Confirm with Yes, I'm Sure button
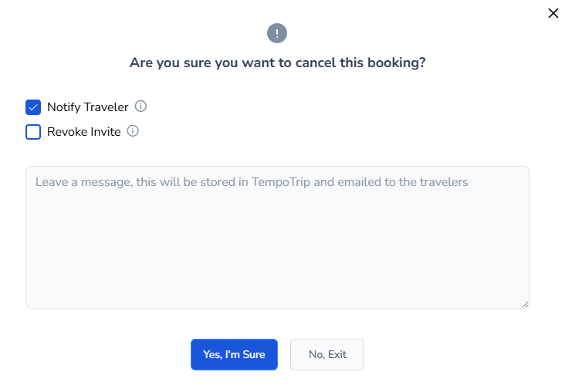565x392 pixels. pyautogui.click(x=234, y=355)
